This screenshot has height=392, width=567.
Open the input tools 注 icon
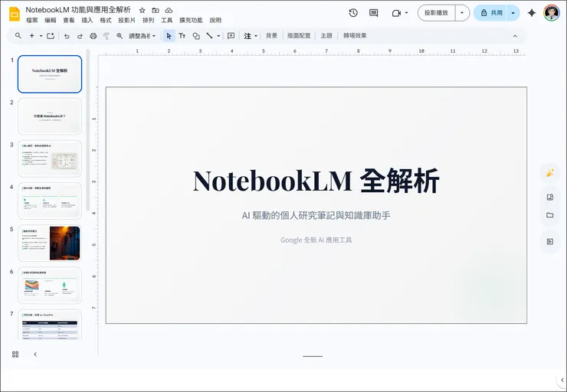247,36
